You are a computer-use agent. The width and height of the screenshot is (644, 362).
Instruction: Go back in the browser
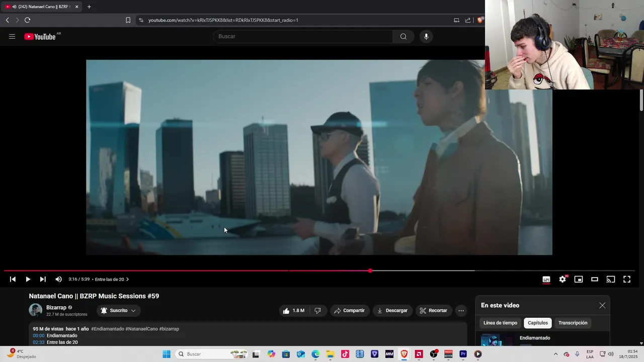point(7,20)
